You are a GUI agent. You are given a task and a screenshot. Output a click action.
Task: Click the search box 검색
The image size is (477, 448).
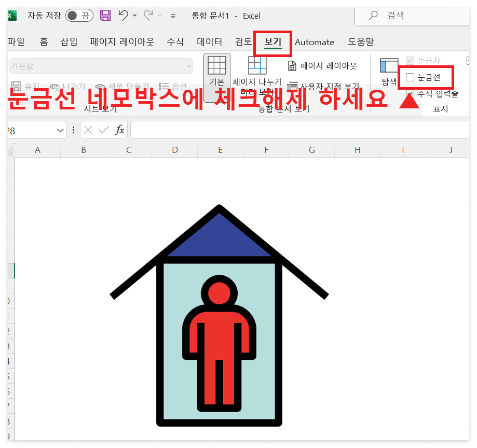412,16
